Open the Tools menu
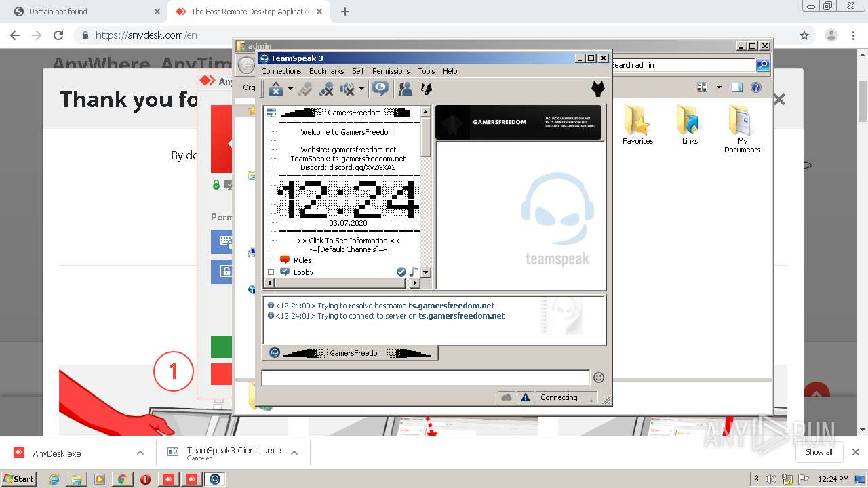 tap(427, 71)
